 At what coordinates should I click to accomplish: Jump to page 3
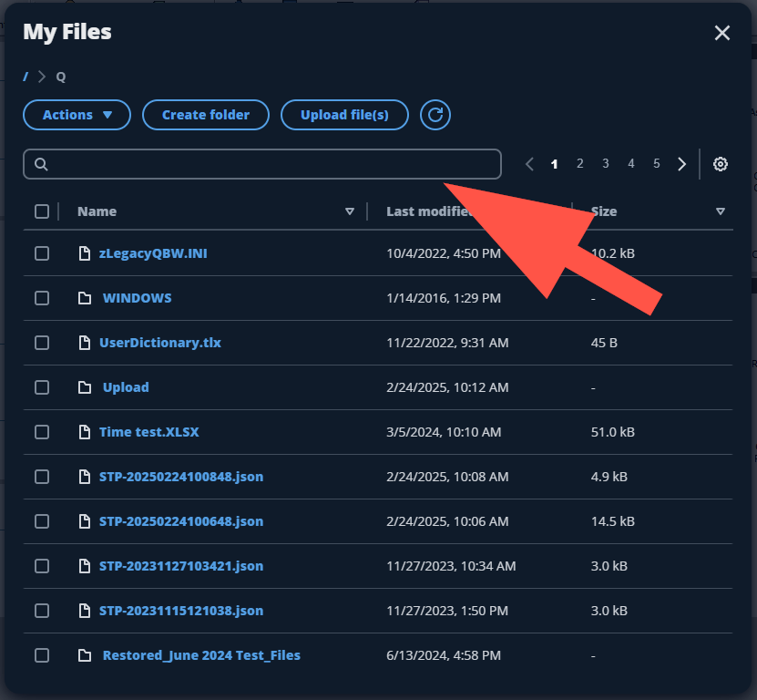pyautogui.click(x=606, y=163)
